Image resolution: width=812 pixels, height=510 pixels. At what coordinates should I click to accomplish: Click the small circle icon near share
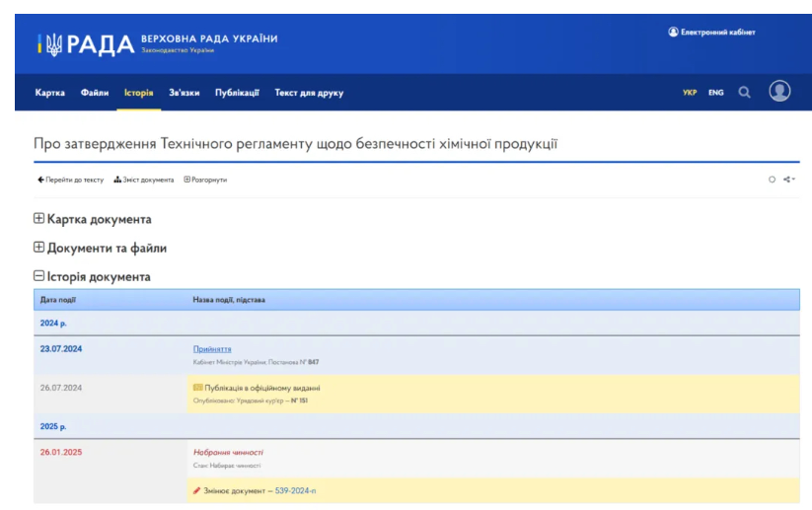tap(772, 180)
